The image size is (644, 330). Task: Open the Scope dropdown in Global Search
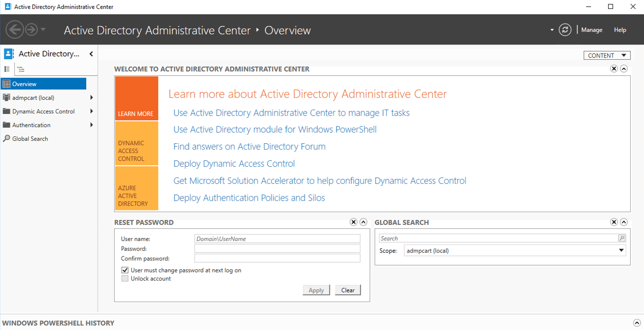pos(621,250)
